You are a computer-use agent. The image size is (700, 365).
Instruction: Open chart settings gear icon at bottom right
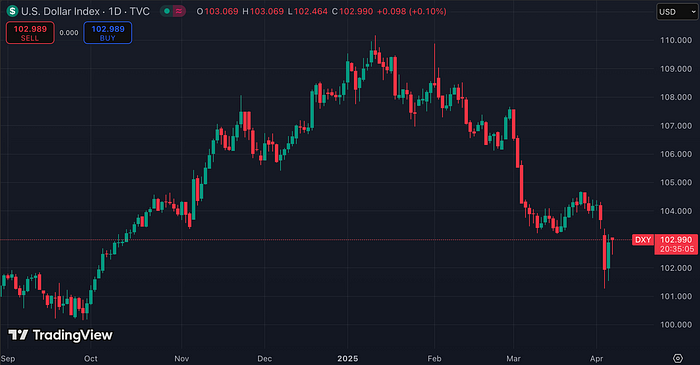(x=678, y=358)
